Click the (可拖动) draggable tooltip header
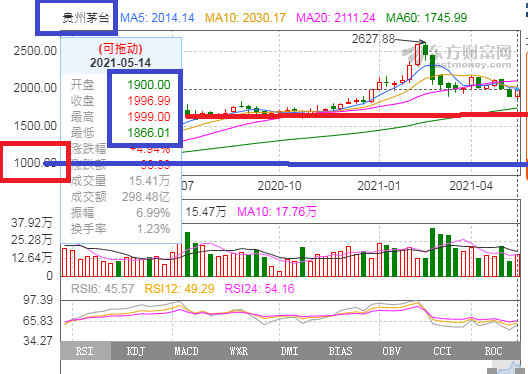Viewport: 528px width, 374px height. [120, 49]
